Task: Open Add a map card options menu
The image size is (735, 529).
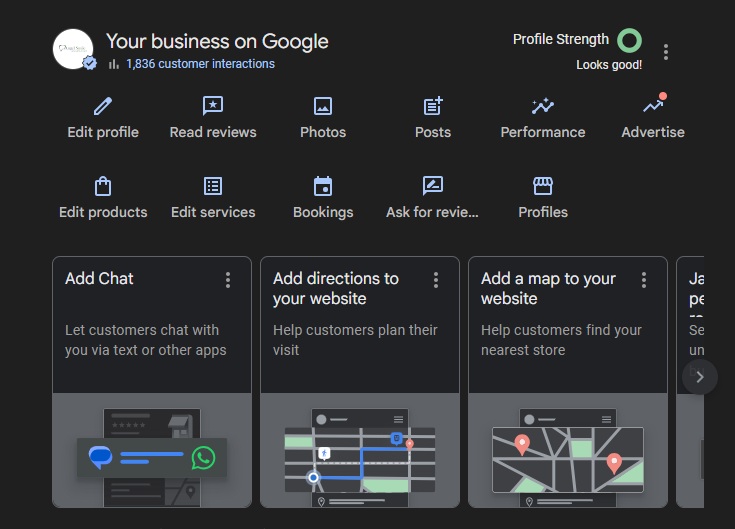Action: [x=644, y=280]
